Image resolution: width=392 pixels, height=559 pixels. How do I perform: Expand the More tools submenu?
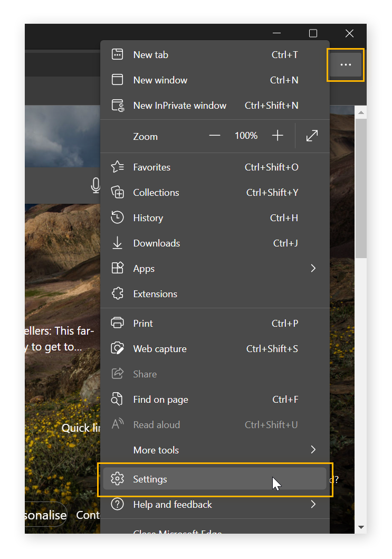coord(313,450)
